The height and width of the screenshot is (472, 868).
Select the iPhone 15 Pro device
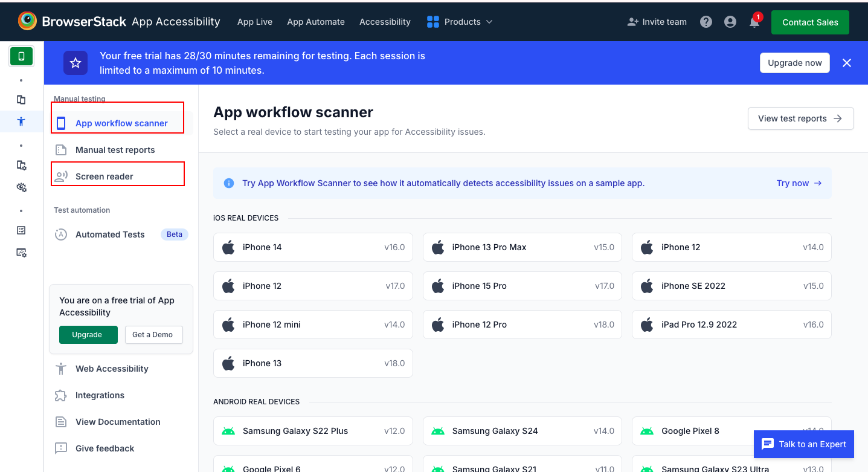click(x=522, y=286)
